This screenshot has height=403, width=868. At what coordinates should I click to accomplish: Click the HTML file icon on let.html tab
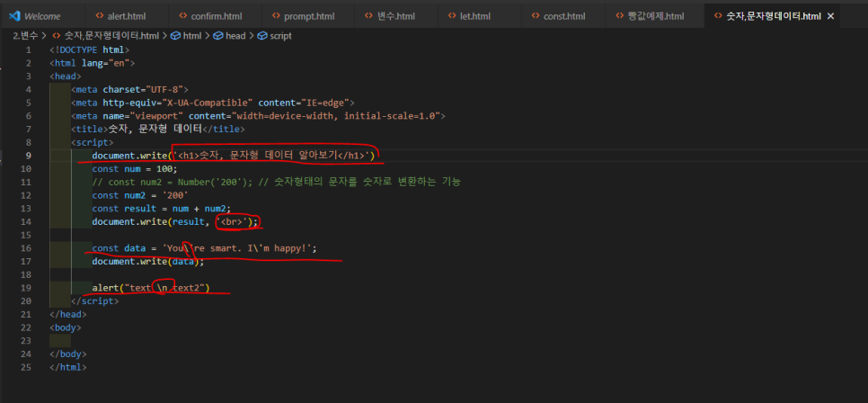pyautogui.click(x=452, y=16)
